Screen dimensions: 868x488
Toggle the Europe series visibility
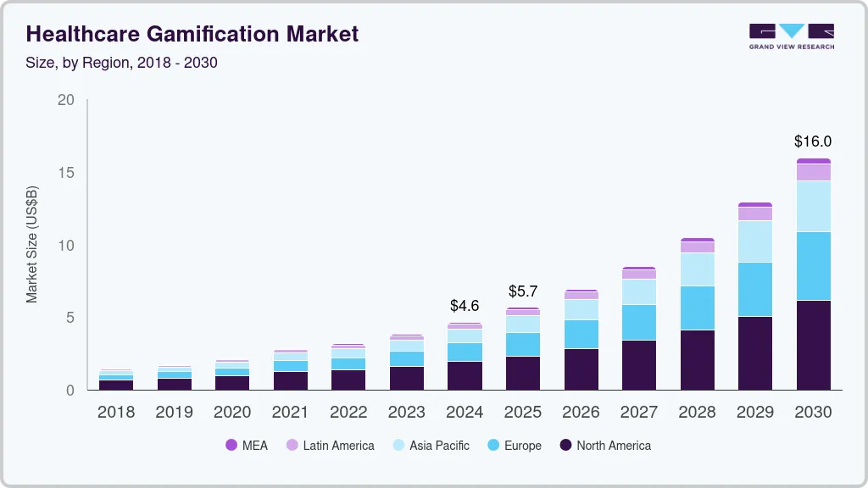(x=494, y=446)
